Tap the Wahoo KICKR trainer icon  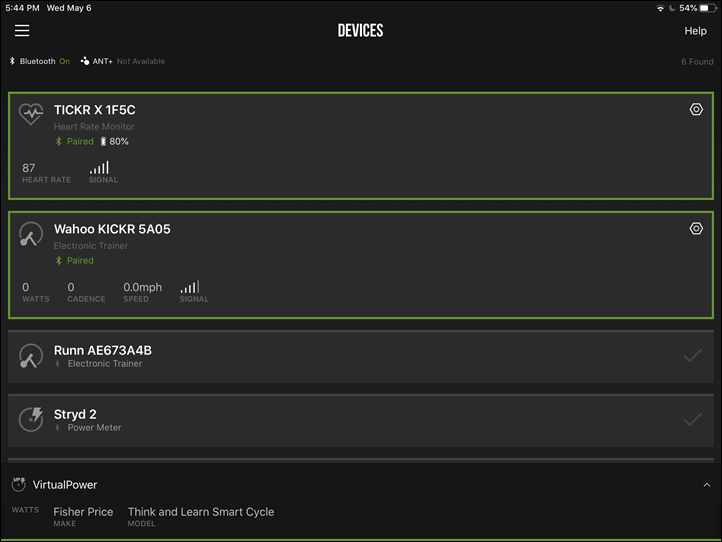pos(31,233)
